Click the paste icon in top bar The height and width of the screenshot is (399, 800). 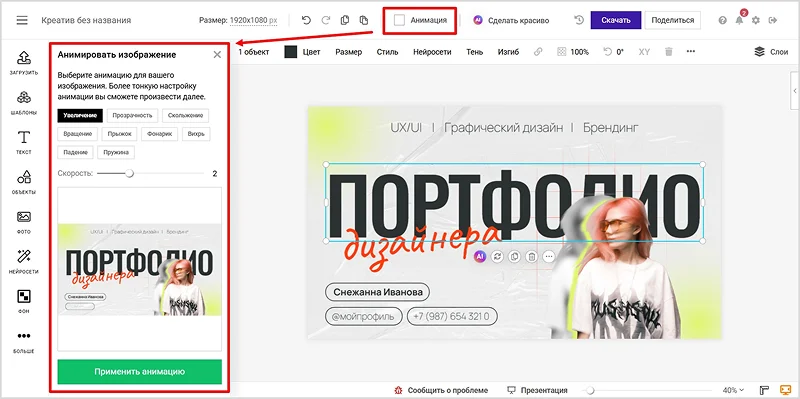pos(364,20)
